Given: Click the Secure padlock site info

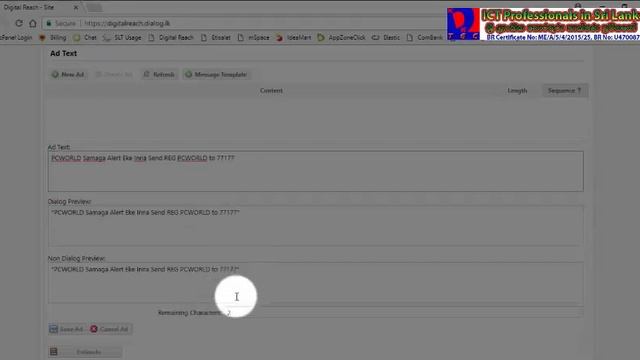Looking at the screenshot, I should (61, 23).
